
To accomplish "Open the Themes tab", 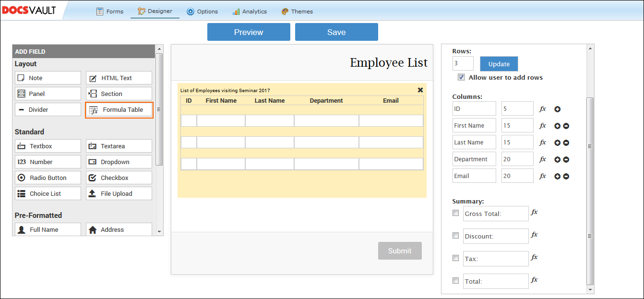I will click(297, 12).
